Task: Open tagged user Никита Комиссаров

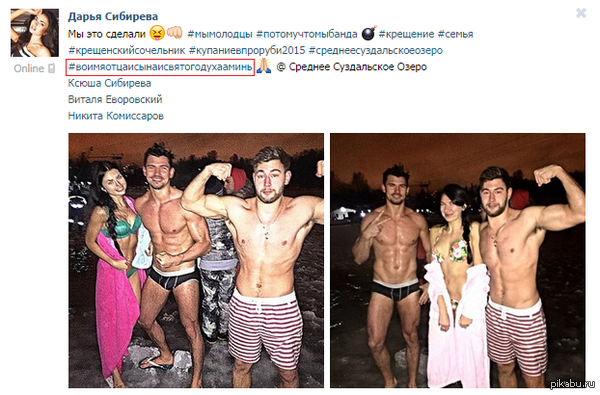Action: [x=116, y=116]
